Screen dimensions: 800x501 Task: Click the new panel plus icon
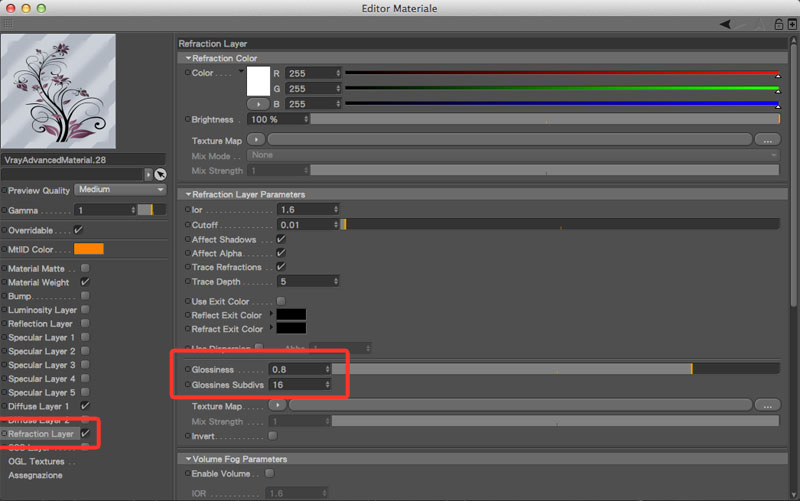[x=791, y=24]
